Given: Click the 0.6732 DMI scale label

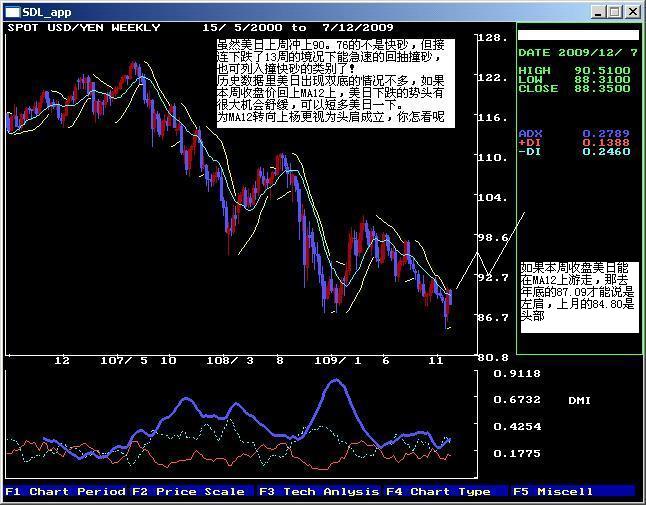Looking at the screenshot, I should pos(517,400).
